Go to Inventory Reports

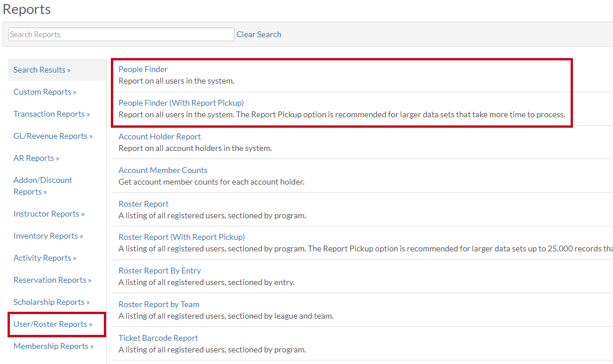[48, 236]
